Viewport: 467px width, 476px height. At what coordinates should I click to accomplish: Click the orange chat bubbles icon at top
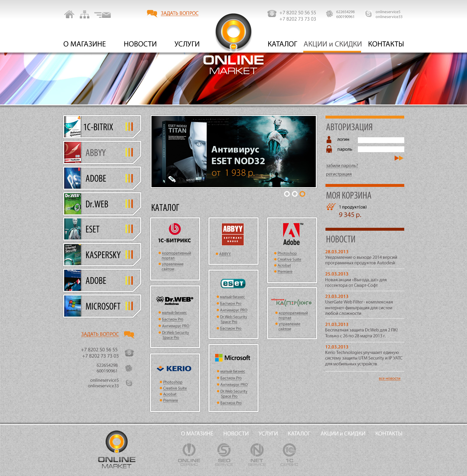[152, 13]
